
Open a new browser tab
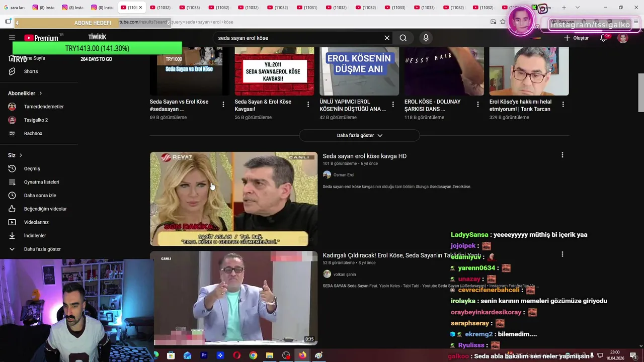564,8
